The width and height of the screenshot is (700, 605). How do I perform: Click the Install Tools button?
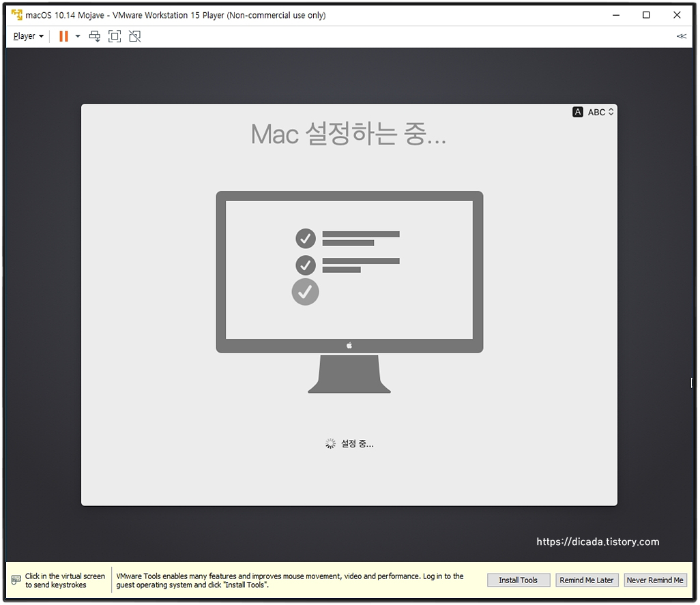pyautogui.click(x=519, y=580)
